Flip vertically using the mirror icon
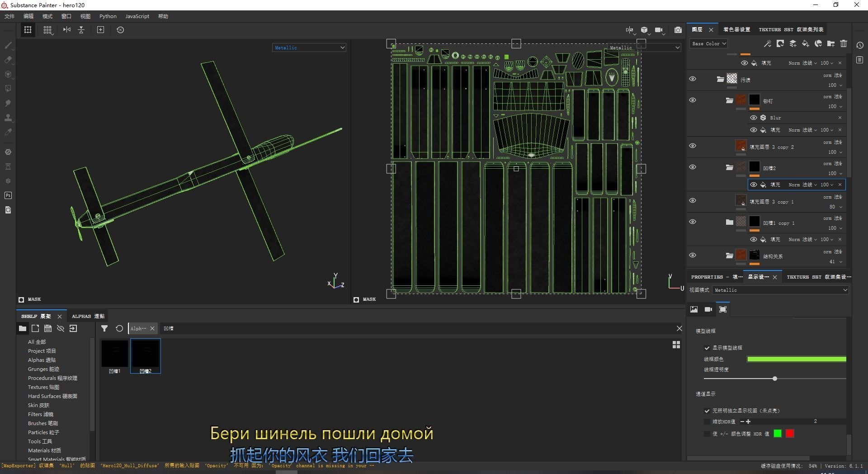Screen dimensions: 868x474 [81, 30]
